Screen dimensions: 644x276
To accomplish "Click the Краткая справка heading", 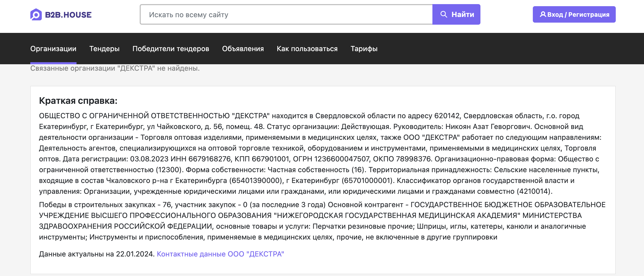I will tap(78, 101).
